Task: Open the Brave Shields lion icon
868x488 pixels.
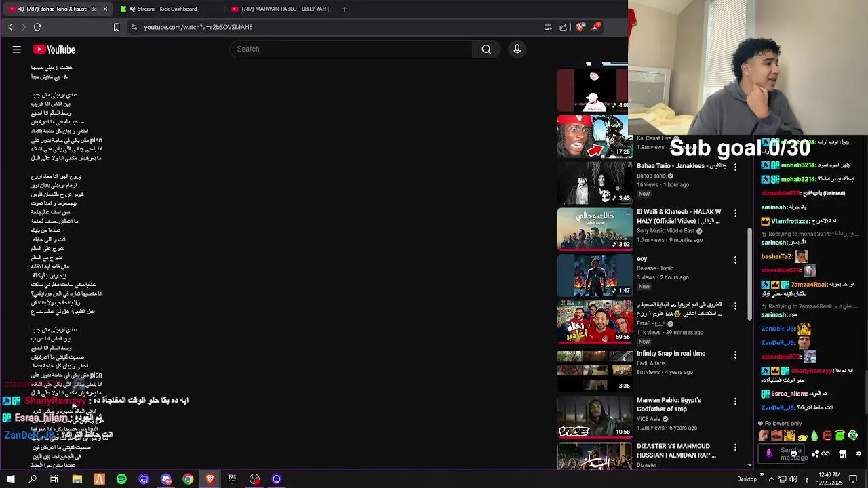Action: [x=580, y=27]
